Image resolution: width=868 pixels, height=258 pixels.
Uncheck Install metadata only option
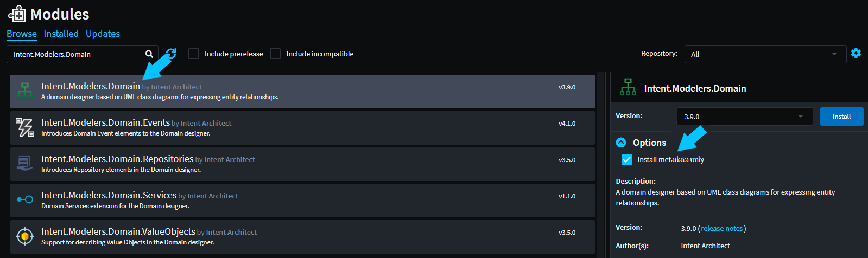[627, 159]
